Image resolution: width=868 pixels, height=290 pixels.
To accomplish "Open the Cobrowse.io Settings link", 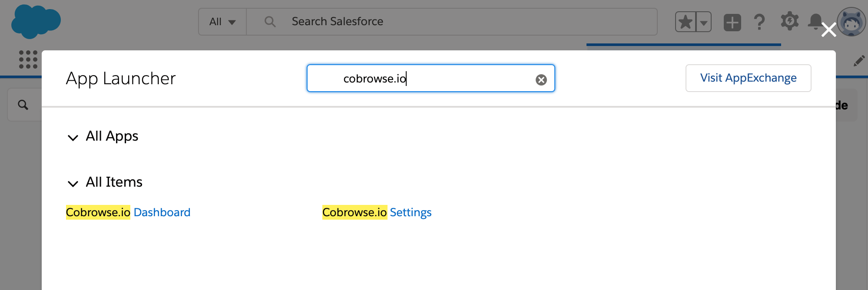I will [377, 212].
